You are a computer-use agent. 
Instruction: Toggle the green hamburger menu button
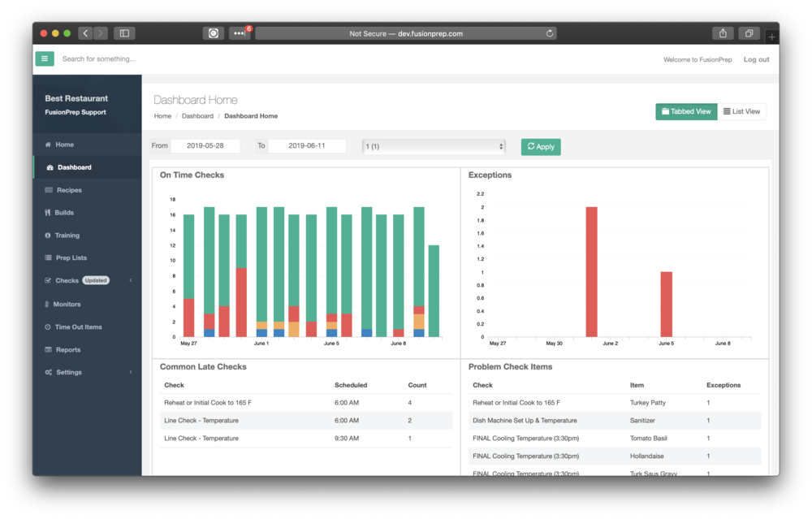tap(45, 58)
